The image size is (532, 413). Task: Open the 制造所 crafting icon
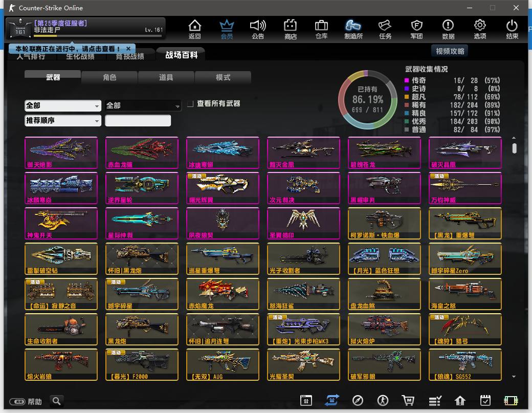(353, 29)
